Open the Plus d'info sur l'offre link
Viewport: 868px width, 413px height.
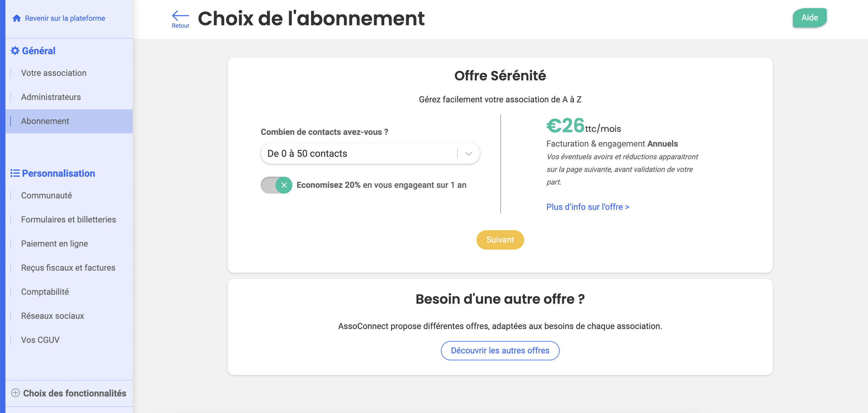click(588, 207)
